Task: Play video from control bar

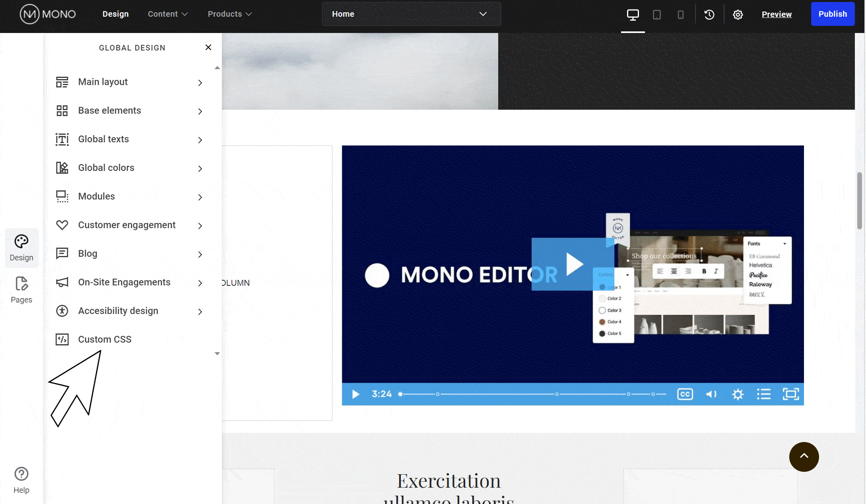Action: tap(355, 394)
